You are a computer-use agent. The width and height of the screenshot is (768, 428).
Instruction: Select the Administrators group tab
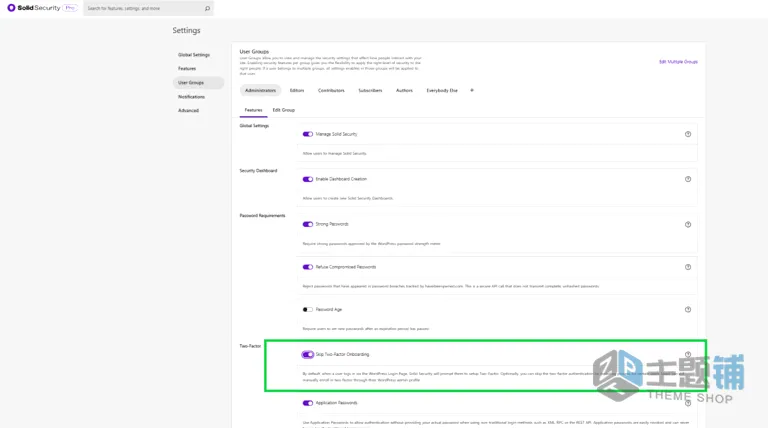261,91
